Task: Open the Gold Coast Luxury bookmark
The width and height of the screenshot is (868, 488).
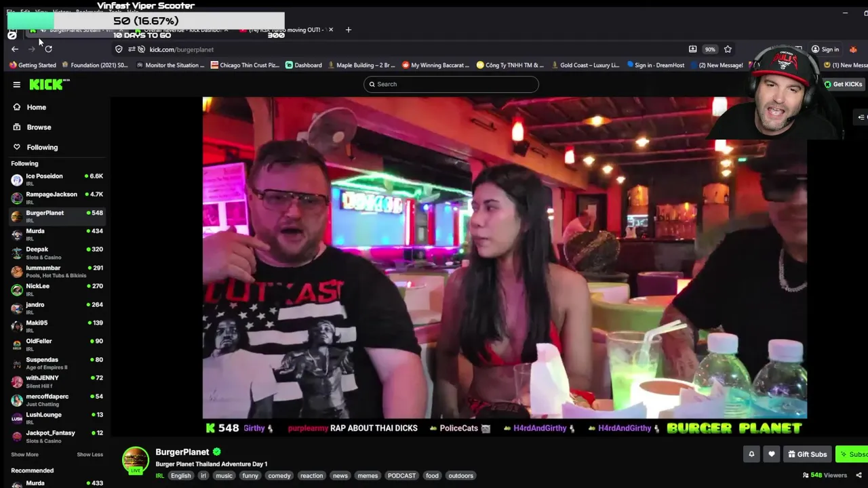Action: click(585, 65)
